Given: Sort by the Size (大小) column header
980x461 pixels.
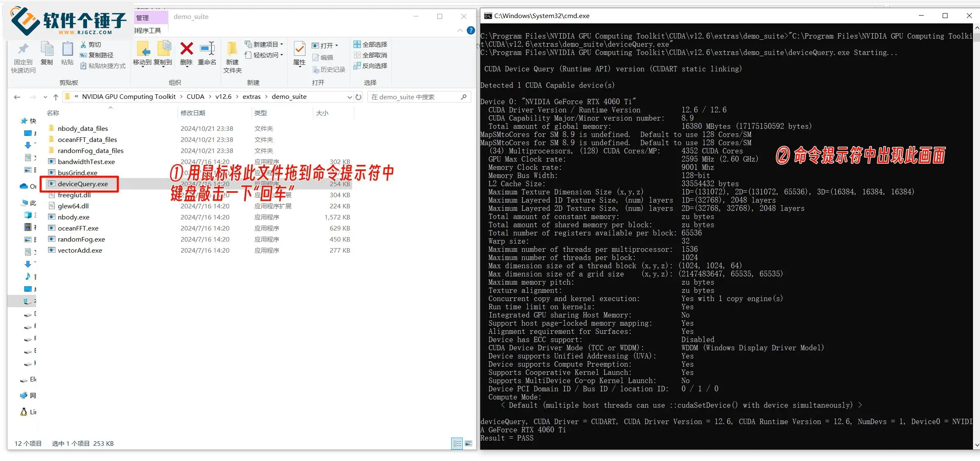Looking at the screenshot, I should click(322, 113).
